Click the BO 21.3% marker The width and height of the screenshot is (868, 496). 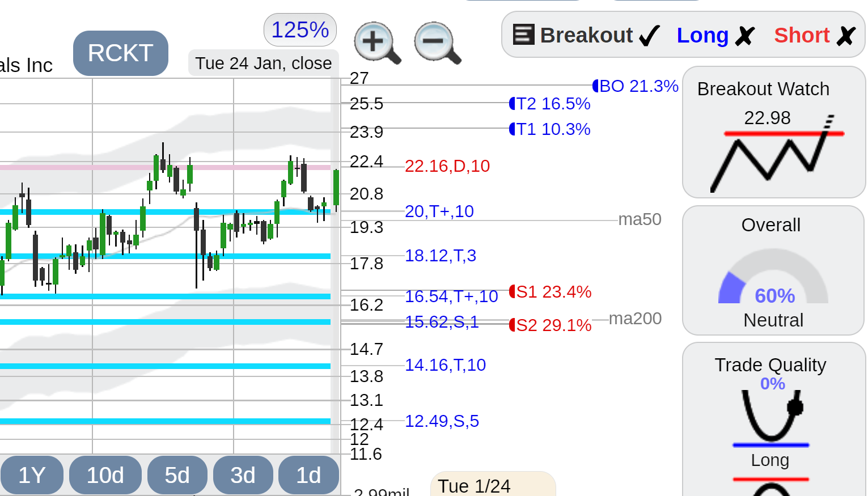tap(636, 86)
